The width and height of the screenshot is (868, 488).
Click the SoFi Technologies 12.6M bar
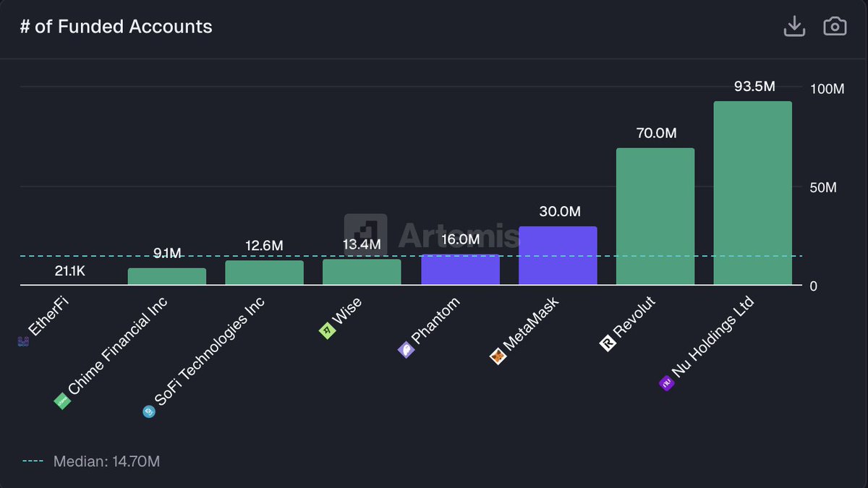(264, 273)
